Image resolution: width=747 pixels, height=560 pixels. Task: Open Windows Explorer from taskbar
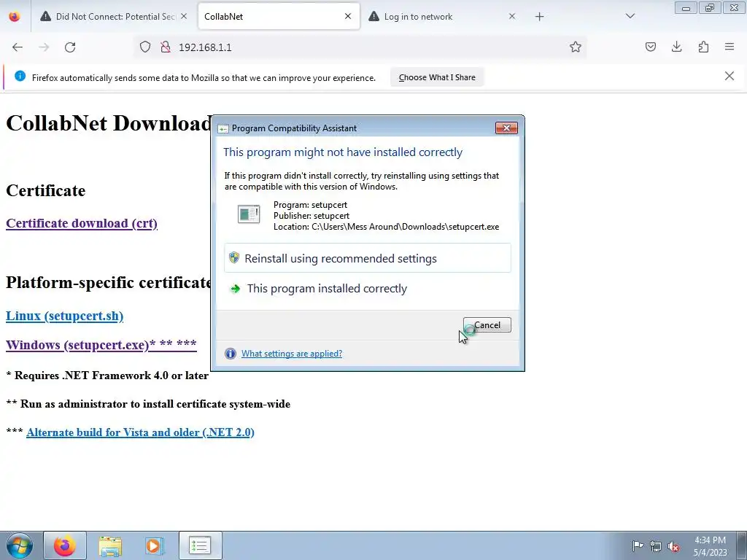click(110, 545)
